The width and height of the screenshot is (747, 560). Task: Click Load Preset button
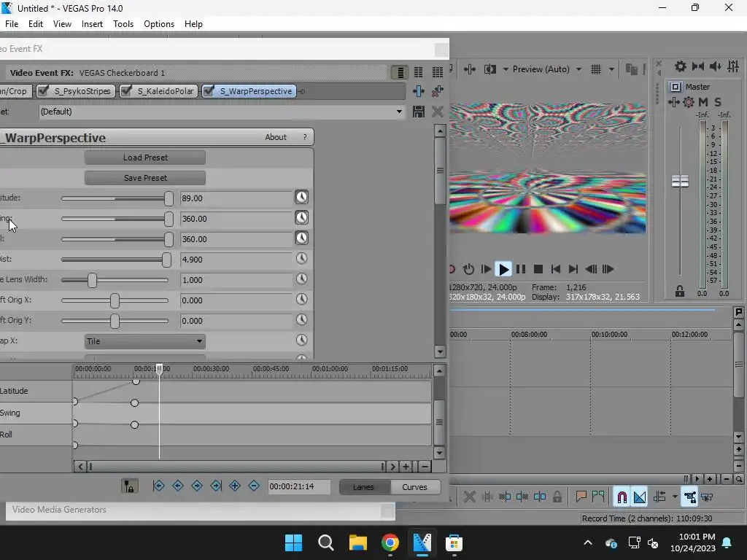(145, 157)
